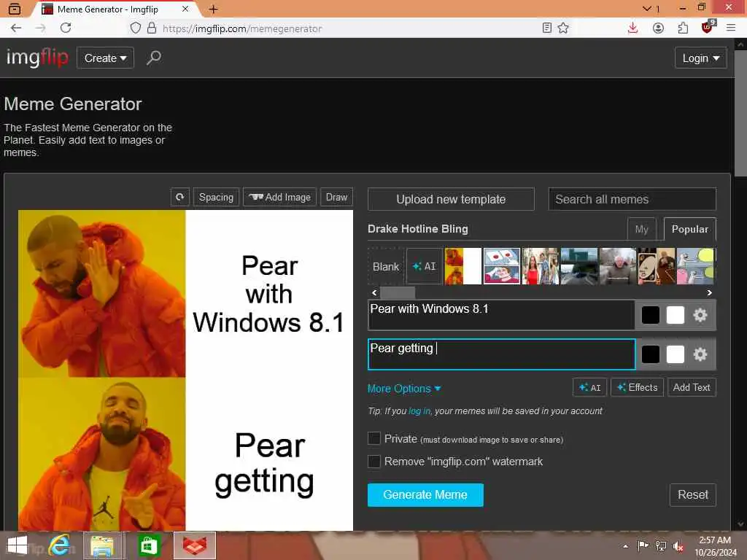
Task: Toggle reader view icon
Action: tap(547, 28)
